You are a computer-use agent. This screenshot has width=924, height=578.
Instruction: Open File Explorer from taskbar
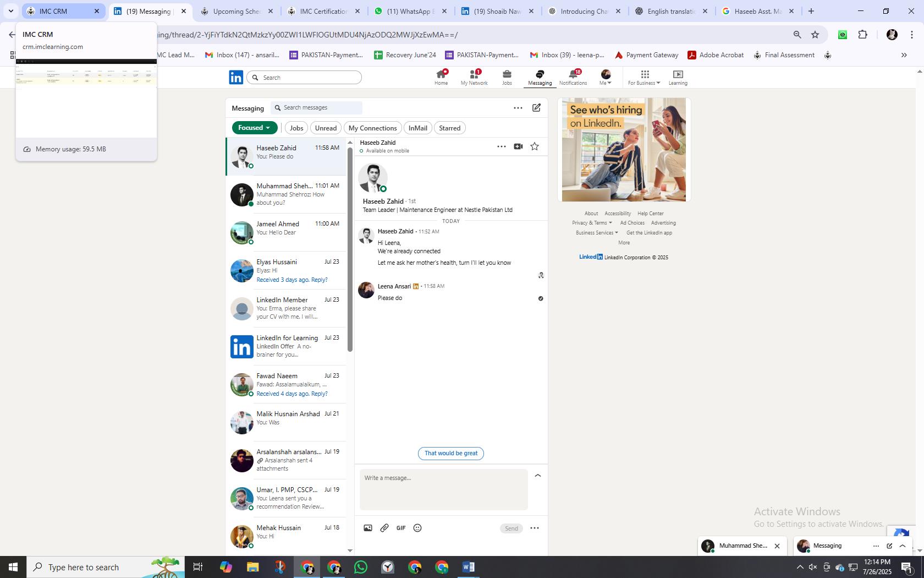[252, 567]
